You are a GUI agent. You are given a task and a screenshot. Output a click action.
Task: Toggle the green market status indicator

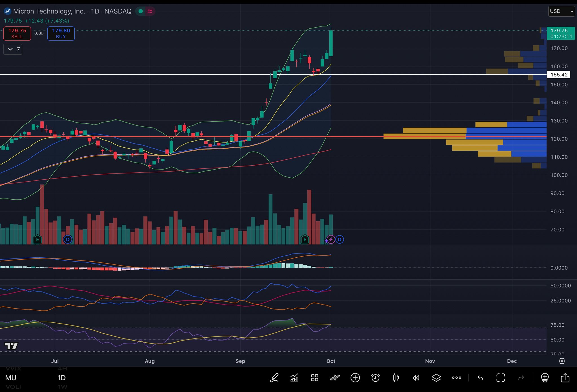141,11
